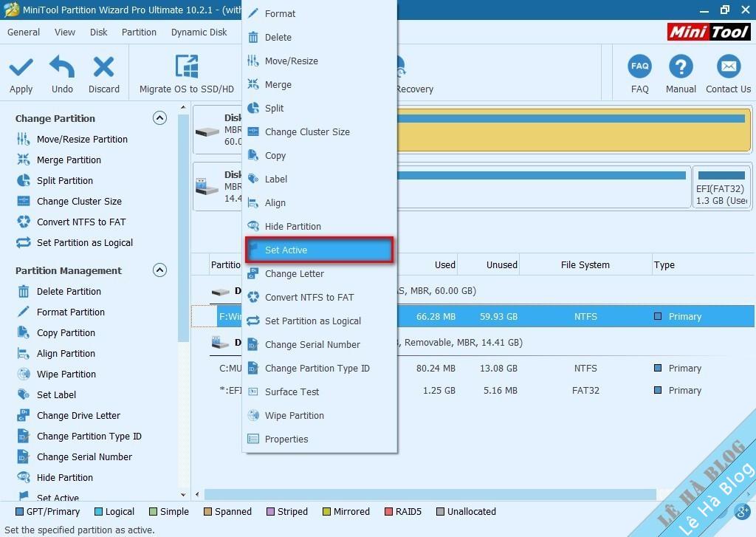Sort by the Unused column header
The height and width of the screenshot is (537, 756).
(488, 265)
